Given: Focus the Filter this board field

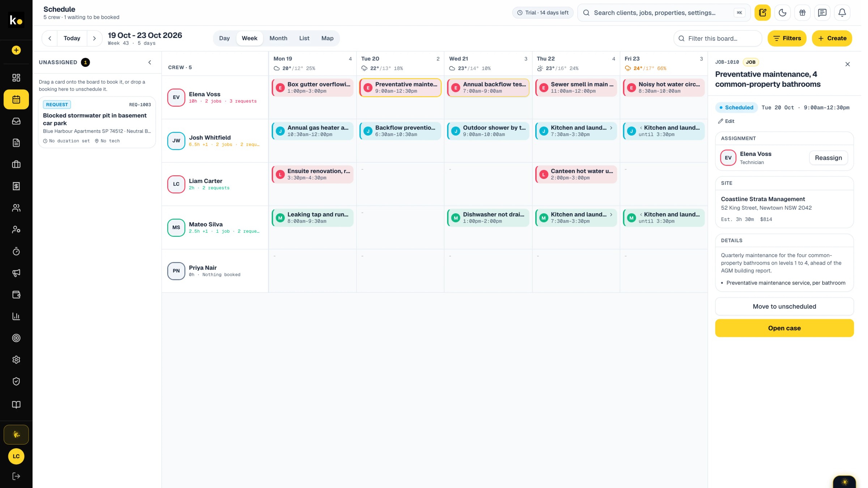Looking at the screenshot, I should point(718,38).
